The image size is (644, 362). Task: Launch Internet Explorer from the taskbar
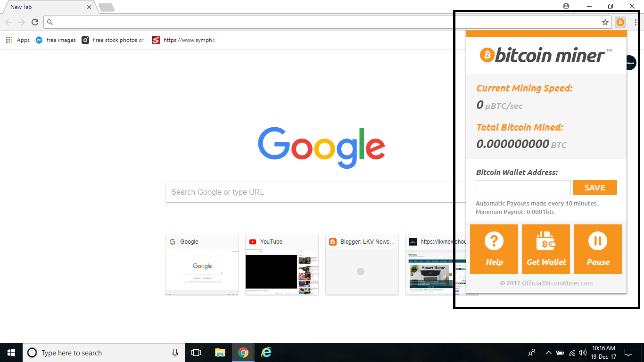pos(267,353)
